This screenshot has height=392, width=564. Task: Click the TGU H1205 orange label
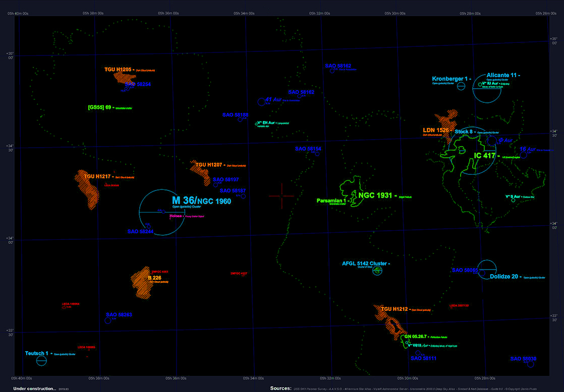coord(118,70)
